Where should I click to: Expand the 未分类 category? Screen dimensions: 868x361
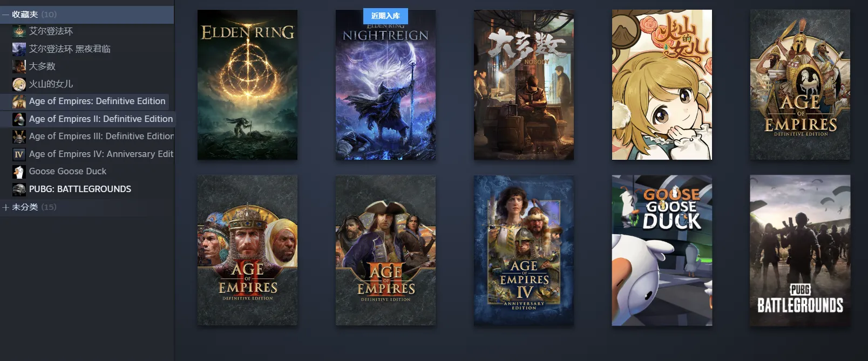pyautogui.click(x=5, y=207)
